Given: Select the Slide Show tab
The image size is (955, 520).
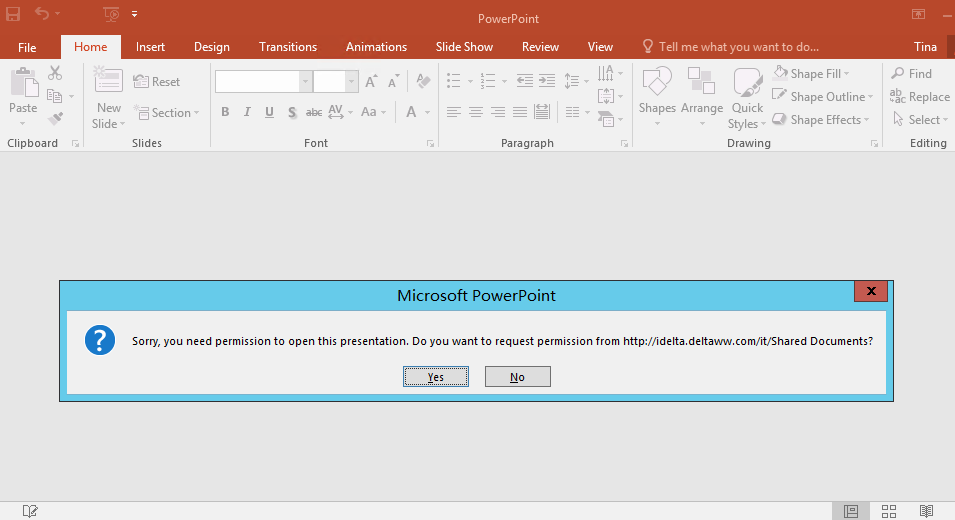Looking at the screenshot, I should click(x=464, y=47).
